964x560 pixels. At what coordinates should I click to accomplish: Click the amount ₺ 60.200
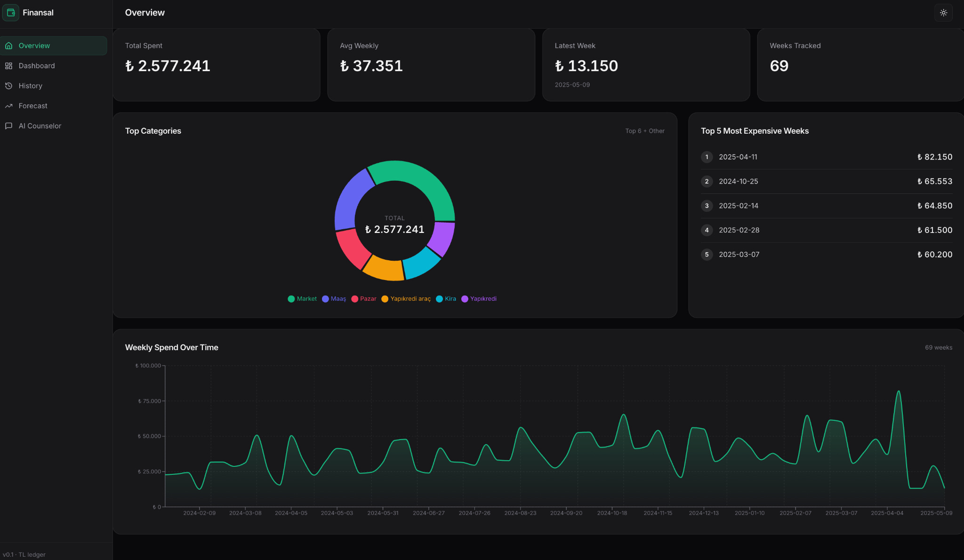coord(934,255)
